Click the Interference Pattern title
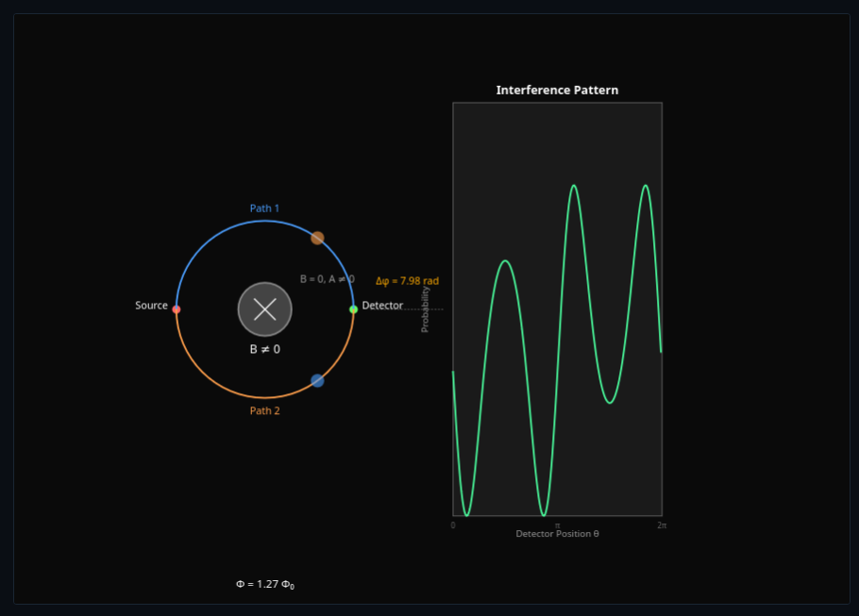This screenshot has width=859, height=616. click(x=557, y=91)
